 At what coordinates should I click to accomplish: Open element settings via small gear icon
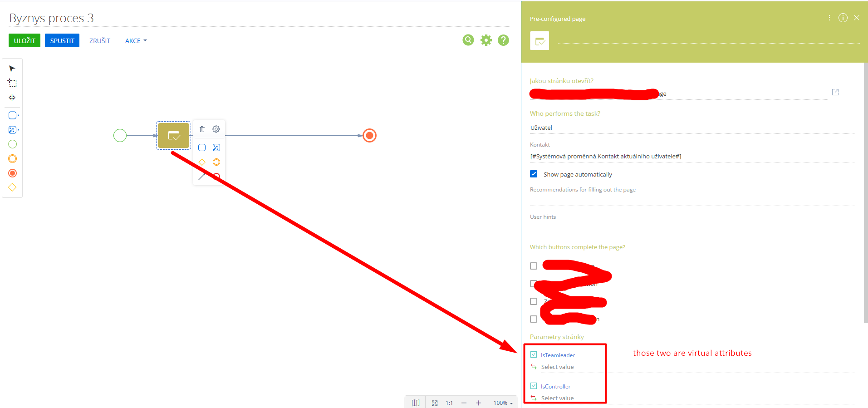216,129
